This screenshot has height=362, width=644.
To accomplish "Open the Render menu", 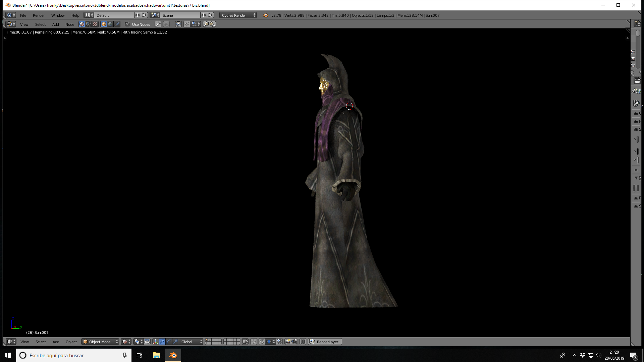I will pyautogui.click(x=39, y=15).
